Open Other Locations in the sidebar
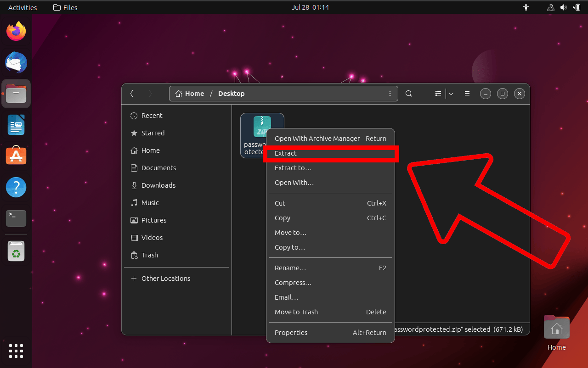Image resolution: width=588 pixels, height=368 pixels. click(x=165, y=278)
